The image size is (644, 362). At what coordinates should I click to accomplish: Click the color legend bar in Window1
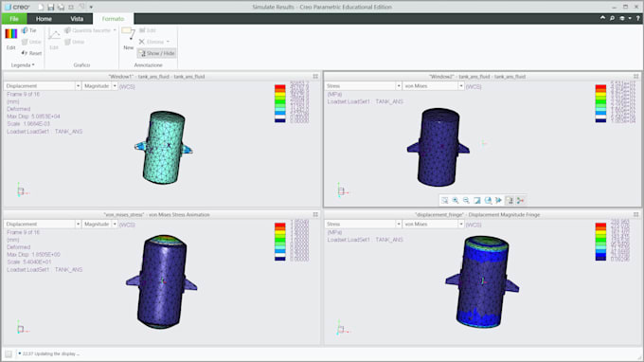(x=280, y=103)
